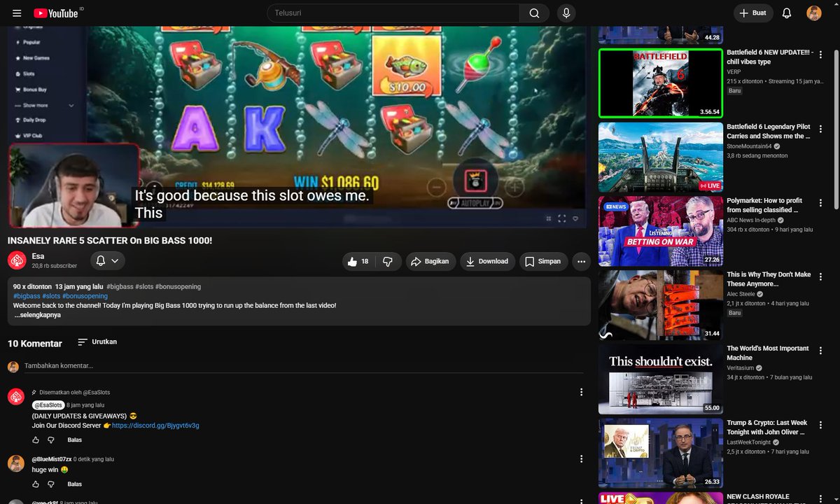
Task: Click the 10 Komentar count heading
Action: coord(35,343)
